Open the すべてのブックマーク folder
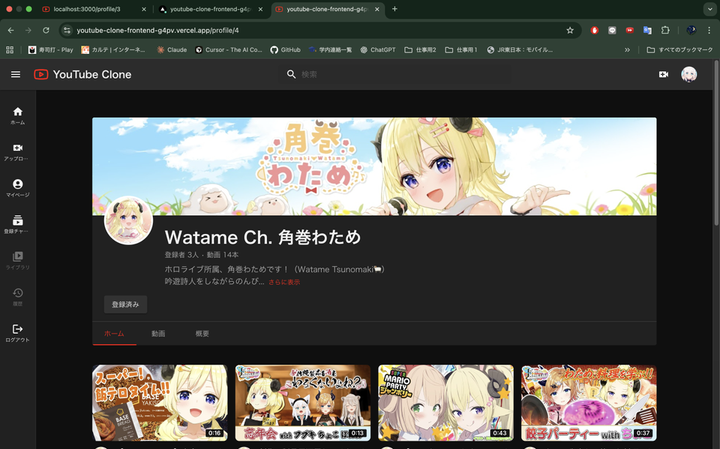The image size is (720, 449). point(680,50)
